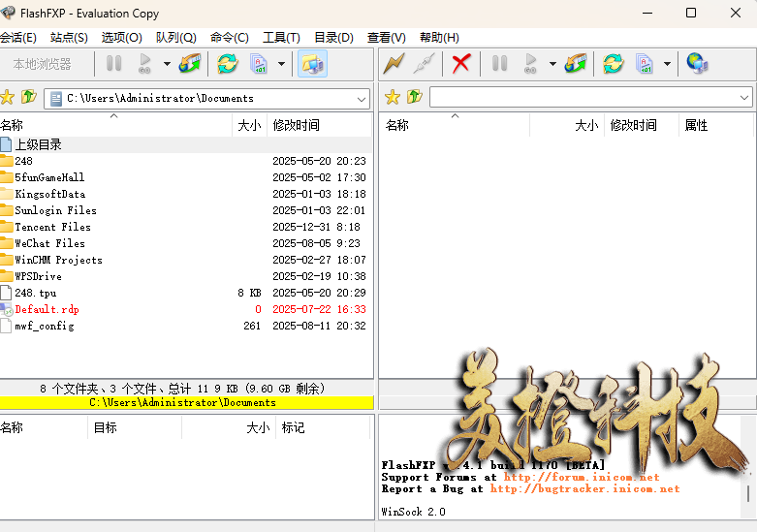Open the bugtracker.inicom.net link
The width and height of the screenshot is (757, 532).
pos(584,488)
